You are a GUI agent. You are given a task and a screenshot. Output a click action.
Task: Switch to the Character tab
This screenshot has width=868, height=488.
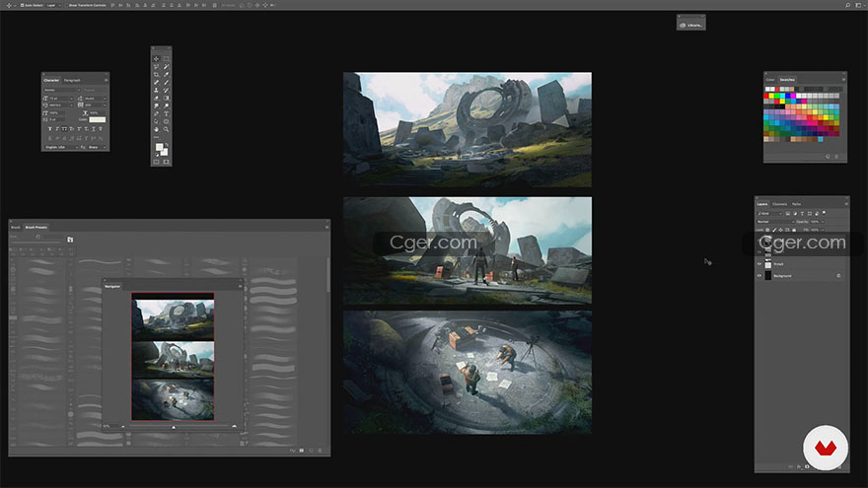tap(51, 80)
